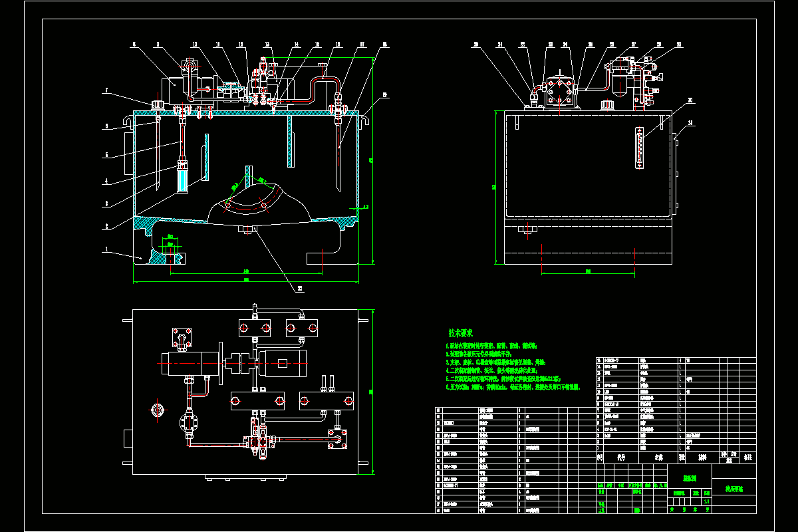Click part callout number 10
798x532 pixels.
point(195,45)
